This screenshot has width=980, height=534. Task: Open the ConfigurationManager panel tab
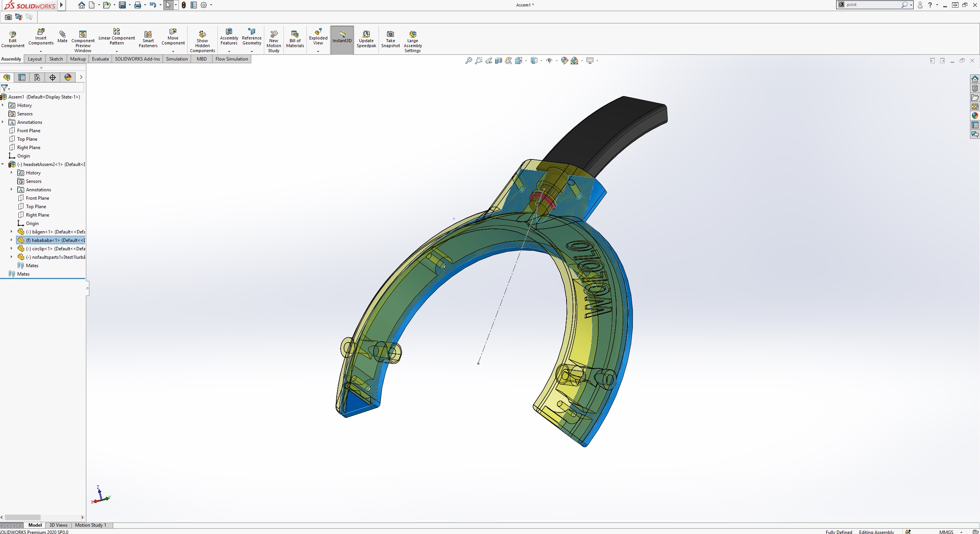coord(37,77)
